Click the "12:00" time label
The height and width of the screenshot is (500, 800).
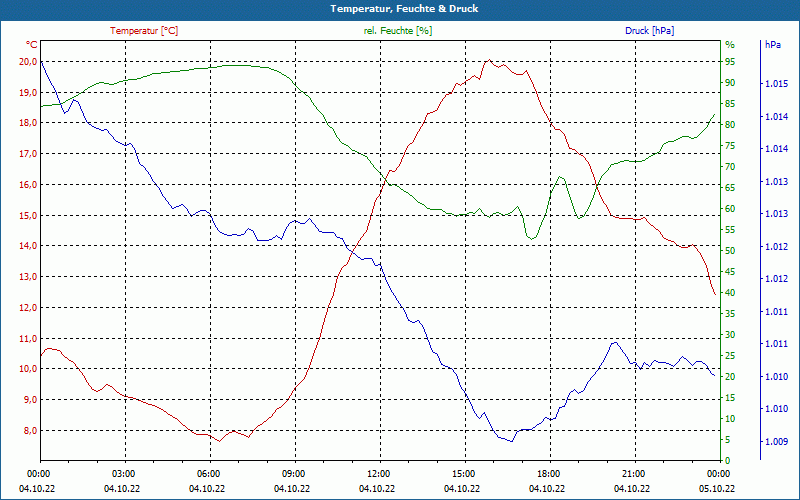[x=377, y=473]
